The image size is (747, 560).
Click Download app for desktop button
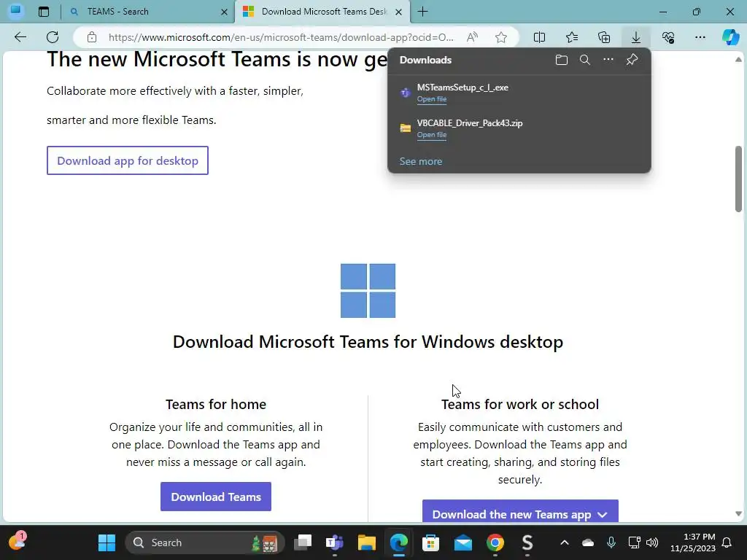[127, 160]
